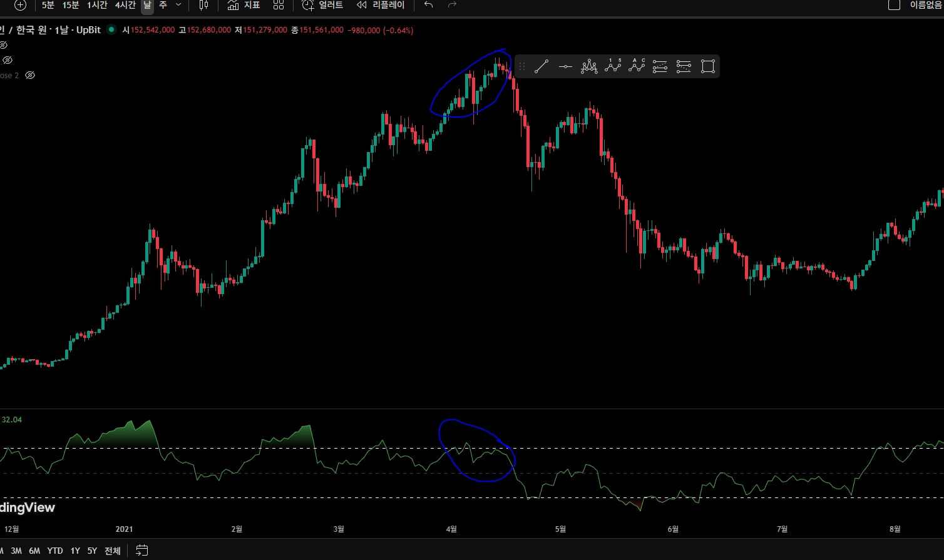Viewport: 944px width, 560px height.
Task: Select the horizontal line drawing tool
Action: tap(565, 66)
